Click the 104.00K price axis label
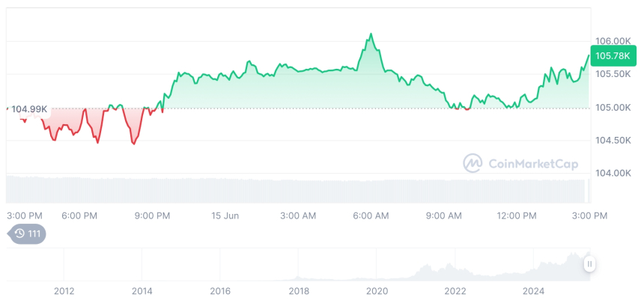This screenshot has height=300, width=644. 614,174
